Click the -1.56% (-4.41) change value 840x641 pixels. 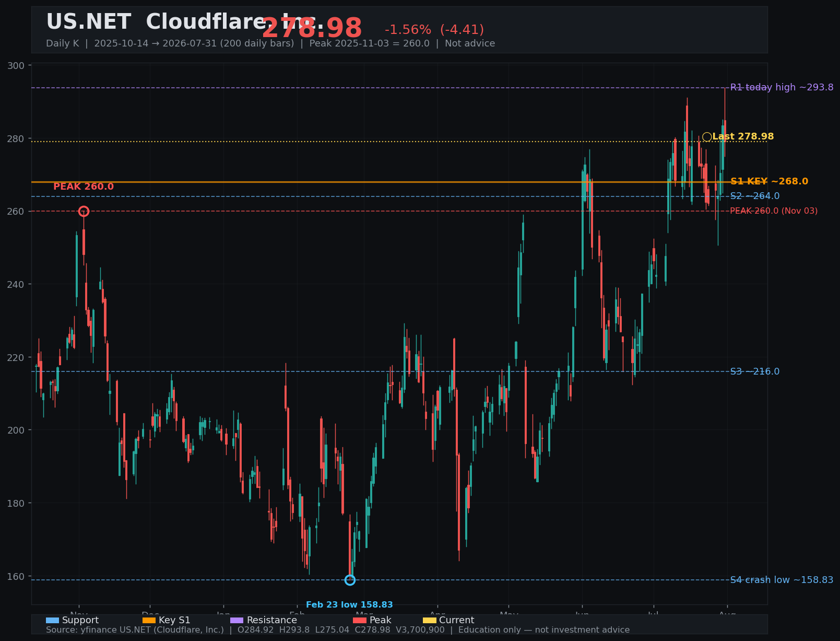point(434,30)
